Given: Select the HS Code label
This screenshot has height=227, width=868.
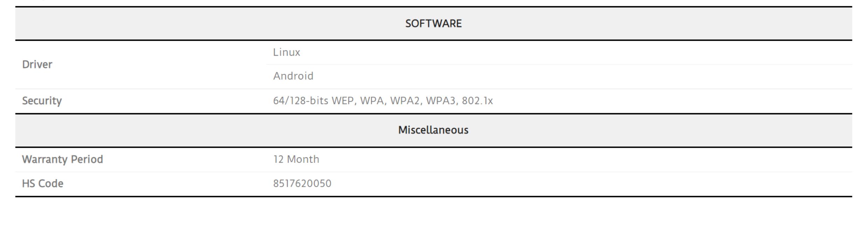Looking at the screenshot, I should point(43,184).
